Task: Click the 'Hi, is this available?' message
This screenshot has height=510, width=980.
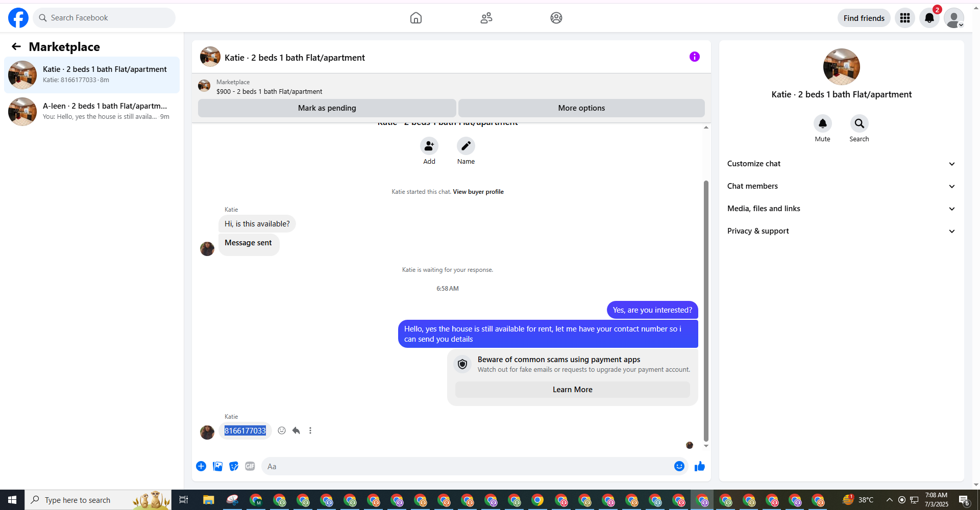Action: [257, 224]
